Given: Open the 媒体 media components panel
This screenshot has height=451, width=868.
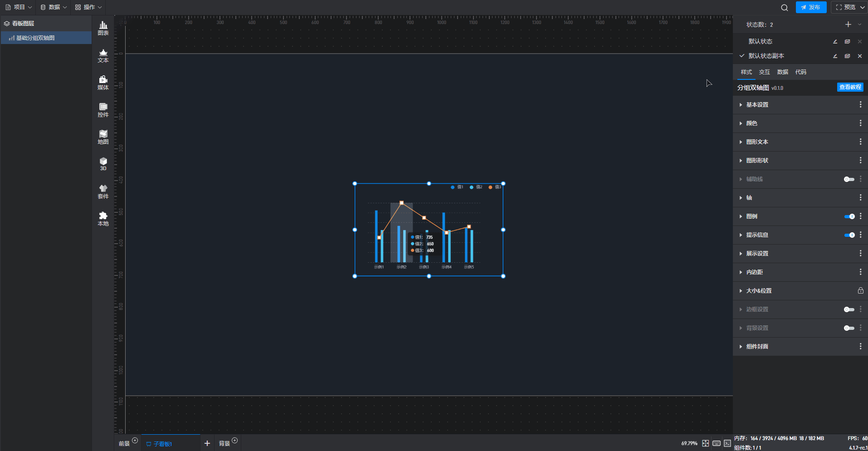Looking at the screenshot, I should click(x=103, y=83).
